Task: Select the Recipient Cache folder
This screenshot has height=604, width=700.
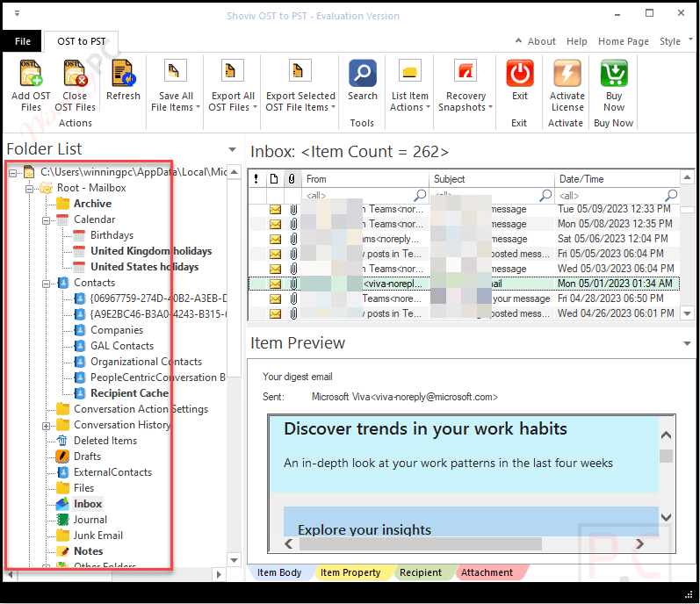Action: coord(129,393)
